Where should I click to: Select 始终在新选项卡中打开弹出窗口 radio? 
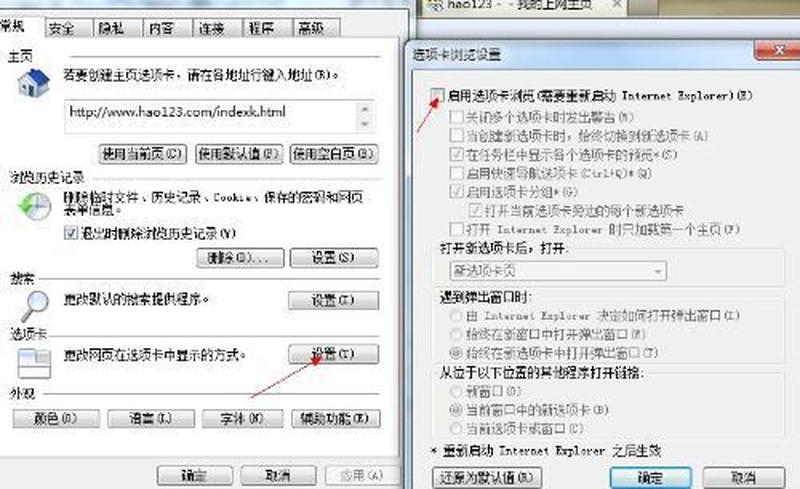pyautogui.click(x=456, y=353)
